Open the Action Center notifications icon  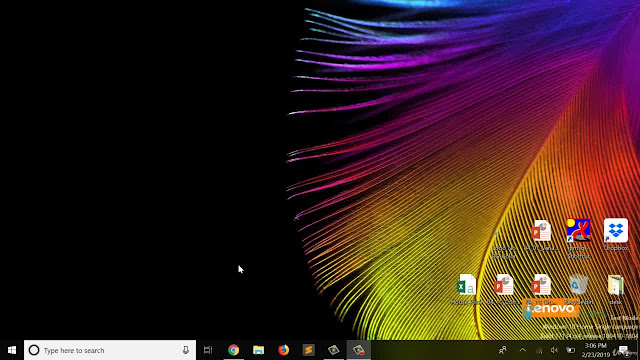point(623,350)
